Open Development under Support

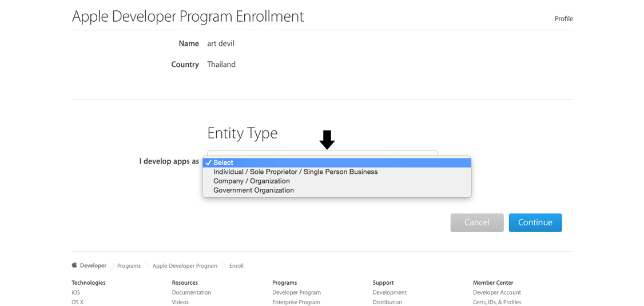(389, 292)
